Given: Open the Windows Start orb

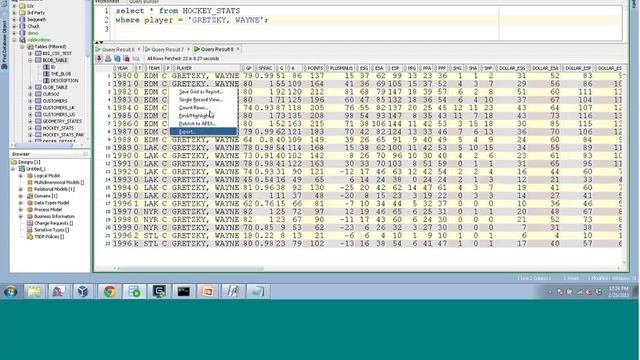Looking at the screenshot, I should [x=11, y=291].
